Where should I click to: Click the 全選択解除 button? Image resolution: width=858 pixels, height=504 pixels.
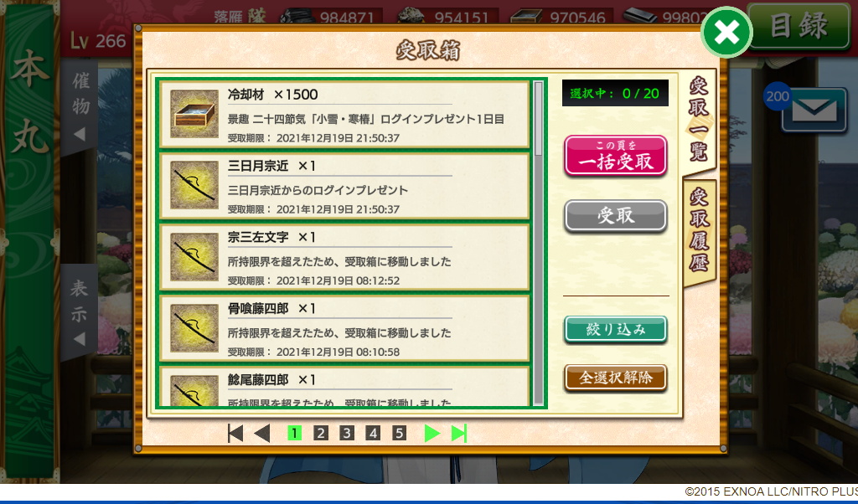tap(616, 378)
